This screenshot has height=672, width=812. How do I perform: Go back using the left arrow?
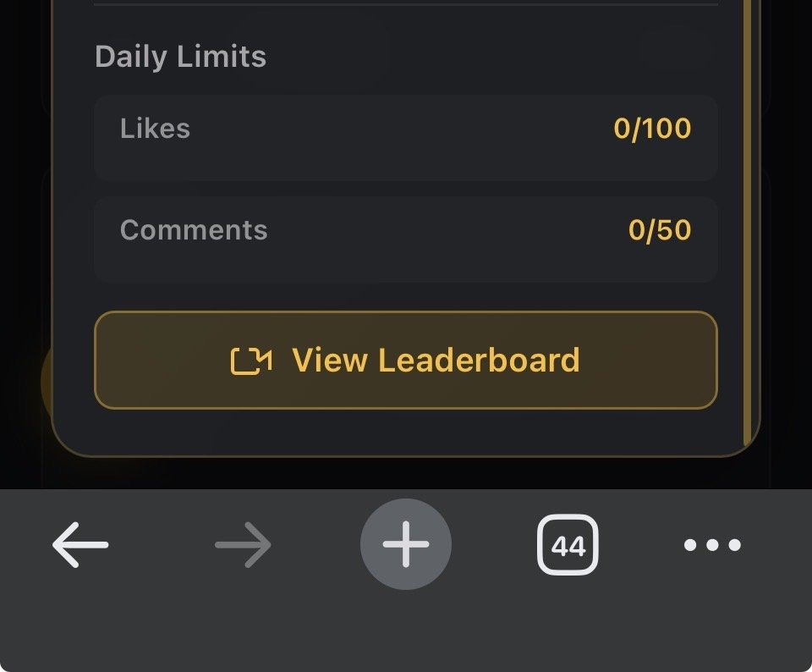tap(80, 544)
